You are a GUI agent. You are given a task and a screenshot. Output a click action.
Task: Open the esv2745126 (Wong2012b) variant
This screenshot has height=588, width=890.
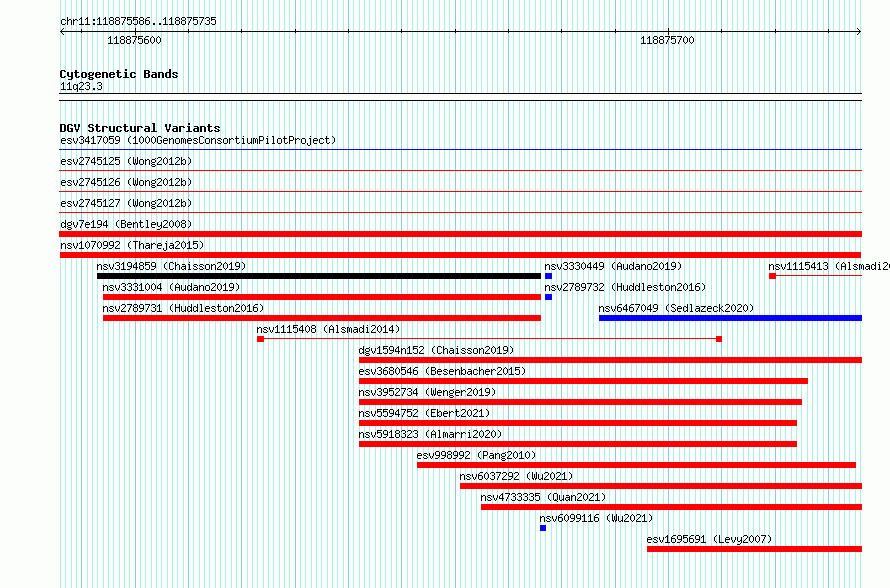[x=126, y=182]
